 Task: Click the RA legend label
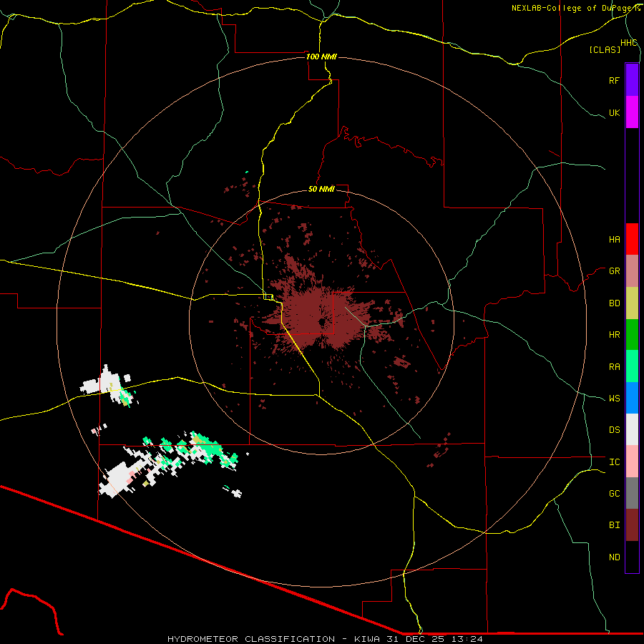tap(614, 367)
